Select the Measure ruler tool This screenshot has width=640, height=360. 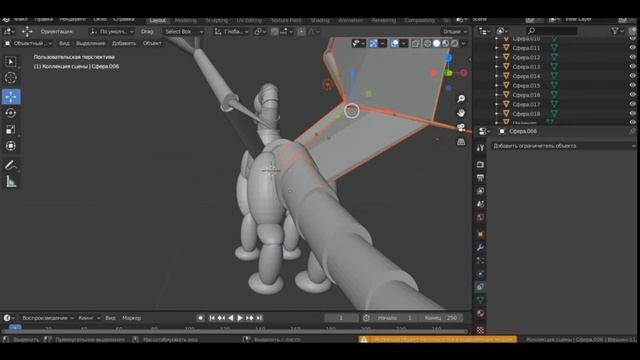(11, 182)
